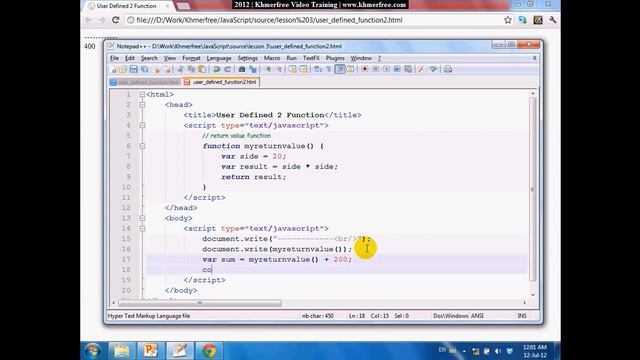
Task: Open Chrome wrench settings menu
Action: click(x=553, y=20)
